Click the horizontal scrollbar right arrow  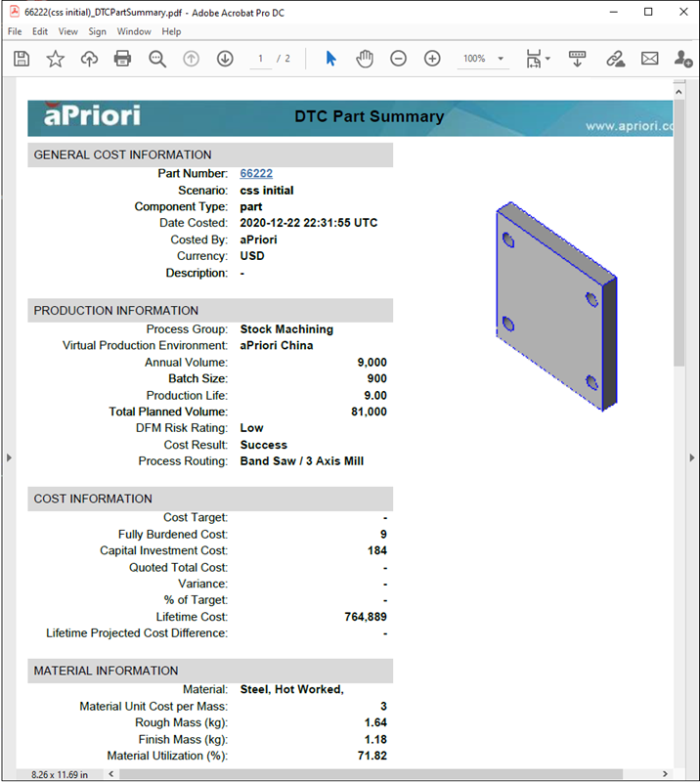665,774
